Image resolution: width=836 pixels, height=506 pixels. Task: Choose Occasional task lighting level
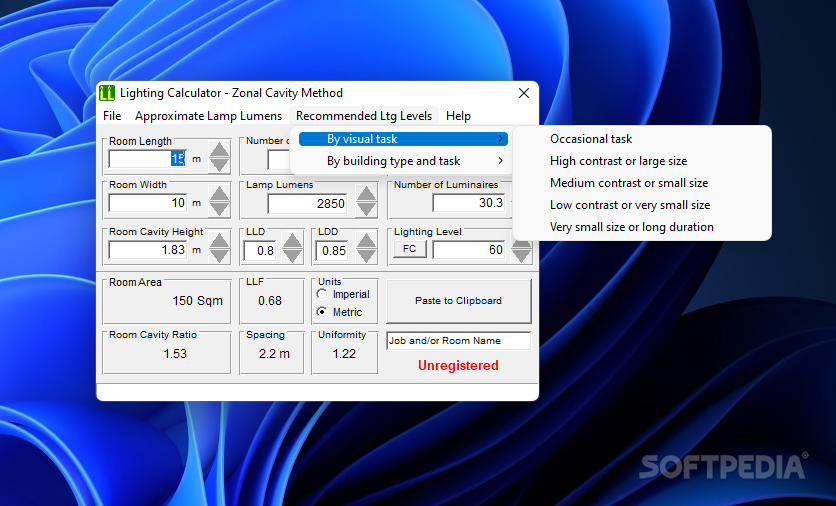click(591, 139)
